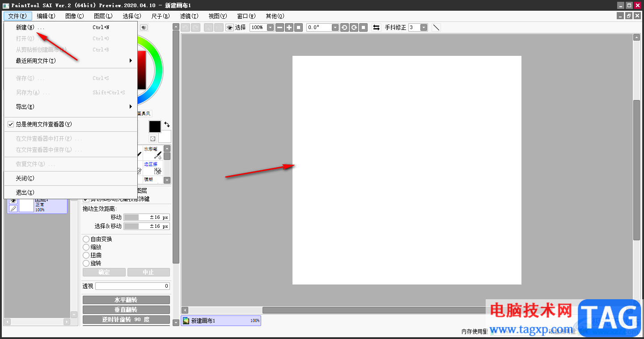Click the 中止 button

[x=148, y=272]
